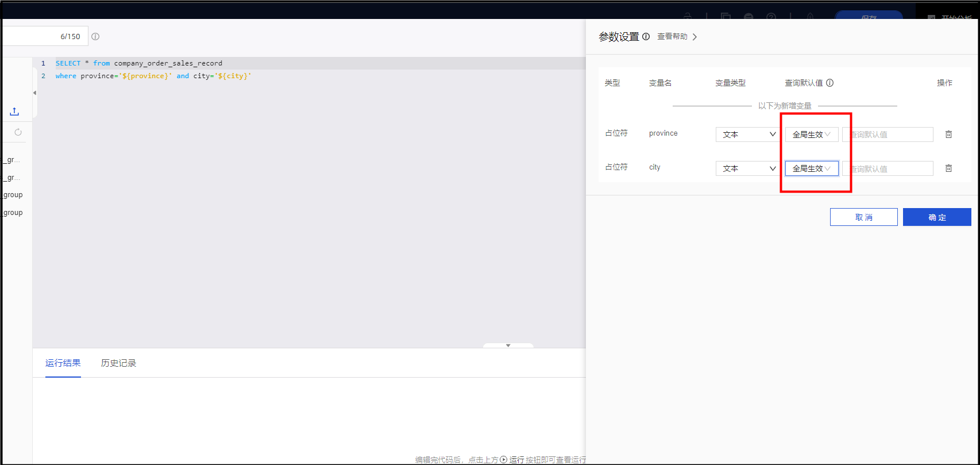Click the 取消 button

pos(863,217)
